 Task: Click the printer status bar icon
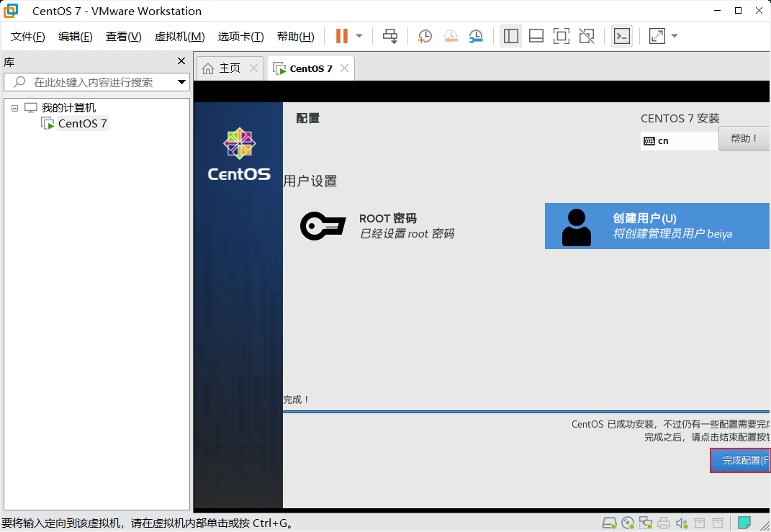click(x=663, y=523)
